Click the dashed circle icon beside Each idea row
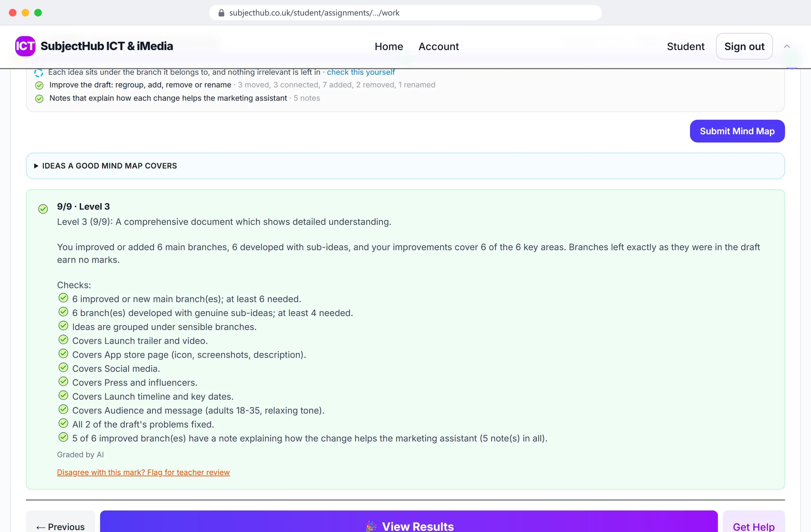Image resolution: width=811 pixels, height=532 pixels. click(x=39, y=73)
